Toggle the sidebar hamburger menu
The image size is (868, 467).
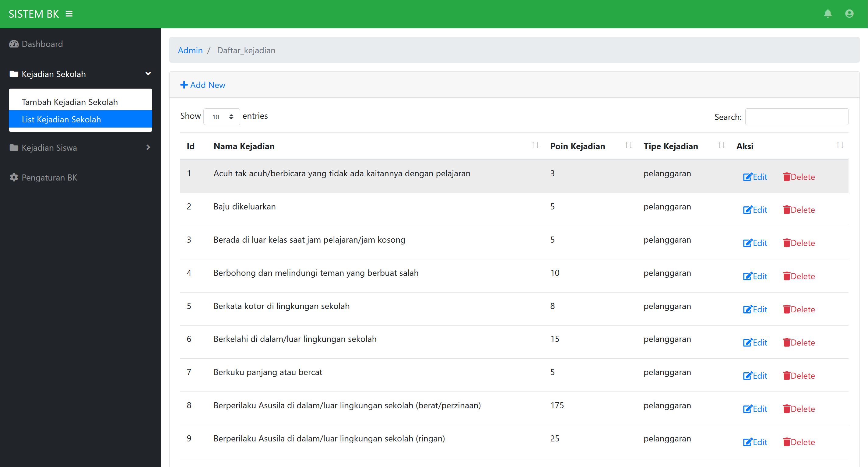tap(69, 14)
